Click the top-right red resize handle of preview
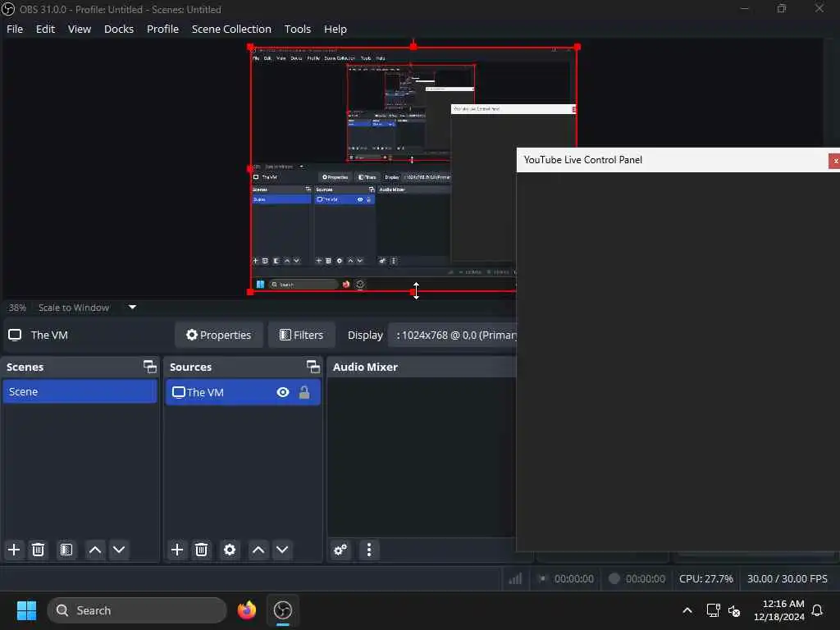The image size is (840, 630). [577, 47]
